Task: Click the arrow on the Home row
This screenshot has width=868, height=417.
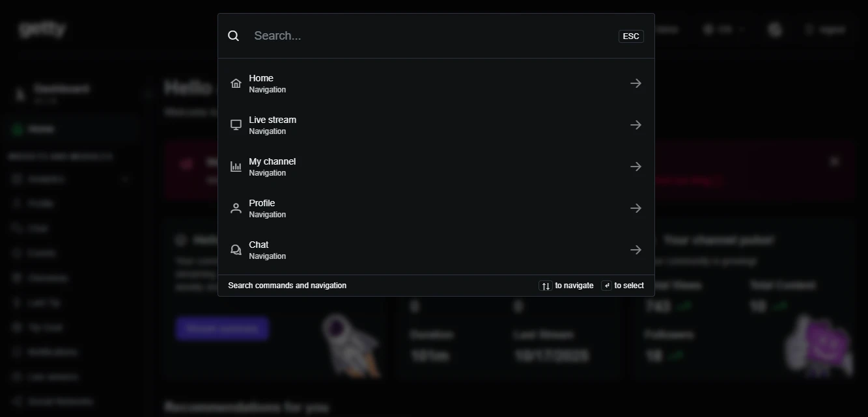Action: click(636, 83)
